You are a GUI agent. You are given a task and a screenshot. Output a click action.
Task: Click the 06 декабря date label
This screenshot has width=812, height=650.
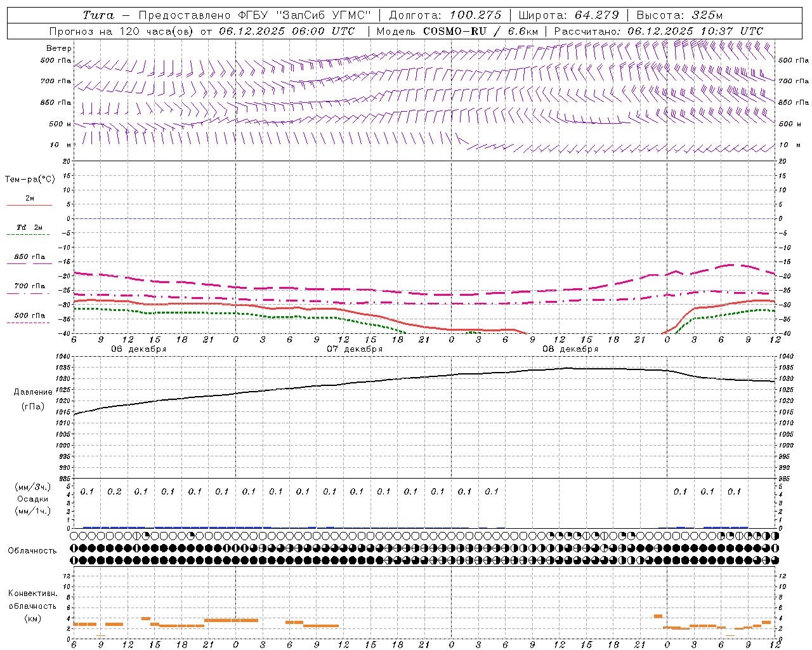click(139, 349)
